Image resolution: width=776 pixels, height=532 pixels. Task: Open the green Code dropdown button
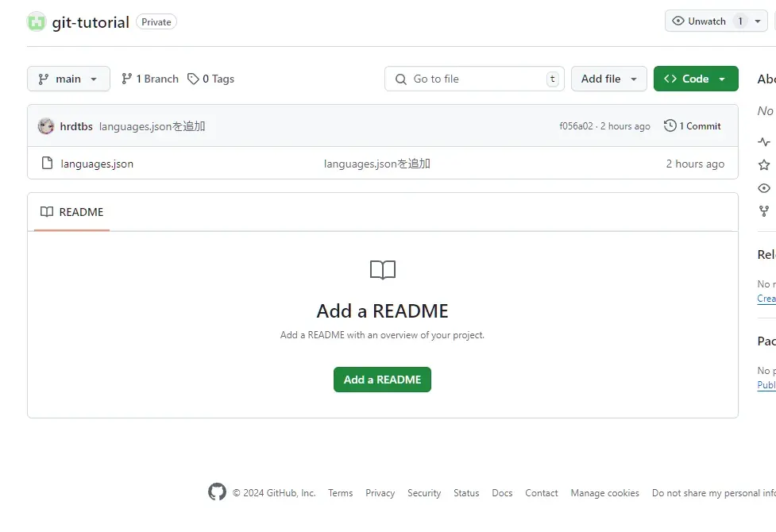point(696,79)
